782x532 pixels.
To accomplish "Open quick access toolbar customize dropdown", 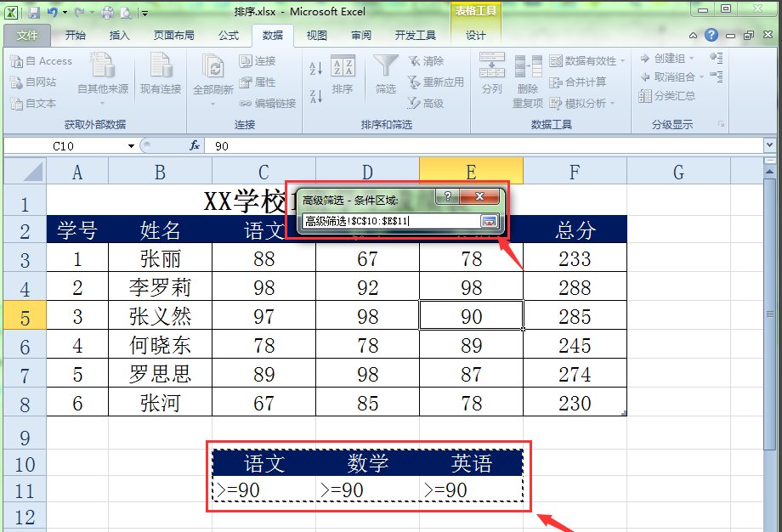I will [144, 14].
